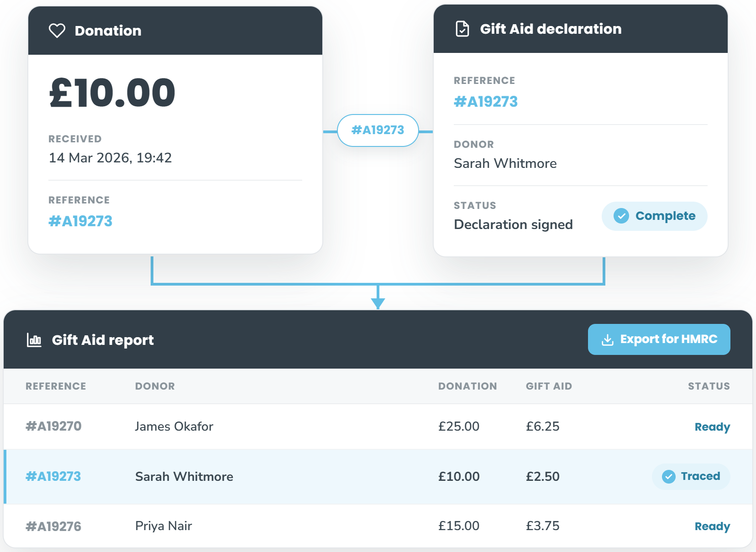Click the received date 14 Mar 2026, 19:42
This screenshot has height=552, width=756.
pyautogui.click(x=110, y=158)
